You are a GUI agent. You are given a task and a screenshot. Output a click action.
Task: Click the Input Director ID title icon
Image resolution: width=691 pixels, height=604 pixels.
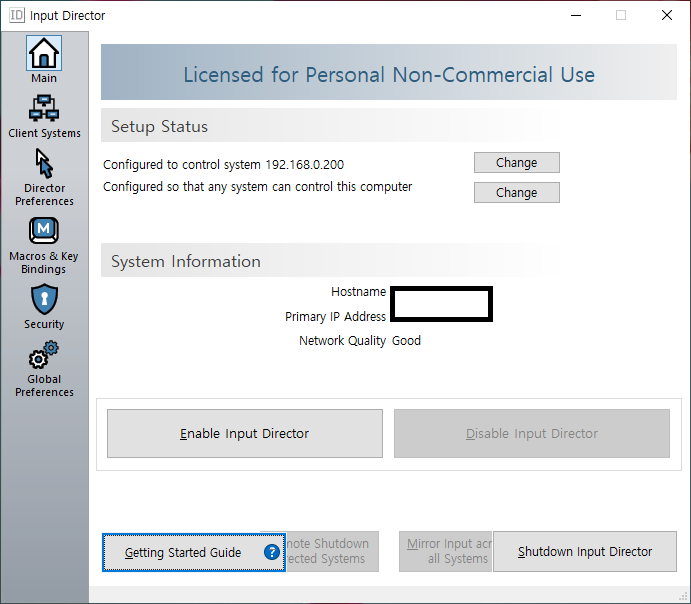click(x=17, y=15)
